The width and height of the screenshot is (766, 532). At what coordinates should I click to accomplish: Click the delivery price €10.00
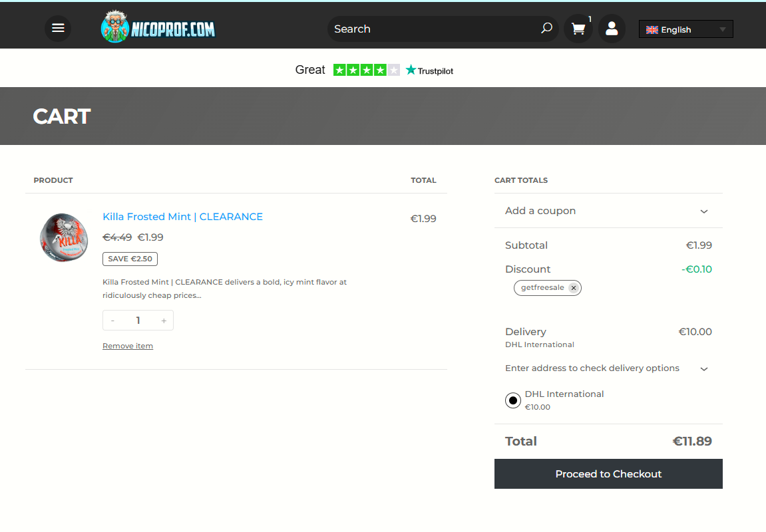(695, 332)
